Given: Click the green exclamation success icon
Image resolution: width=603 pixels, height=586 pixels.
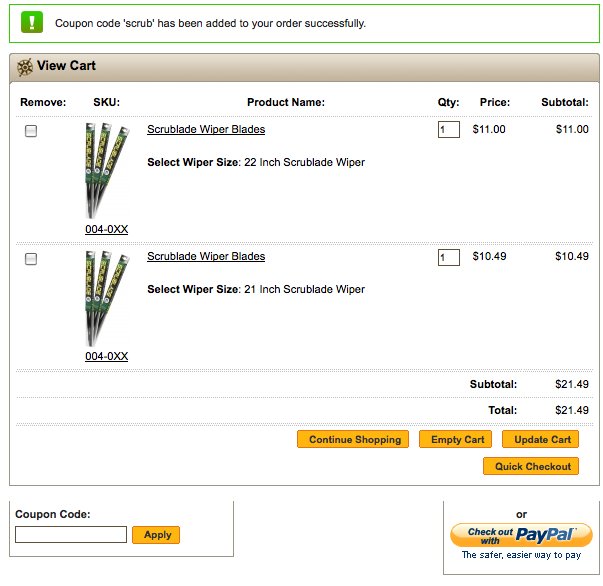Looking at the screenshot, I should click(32, 23).
